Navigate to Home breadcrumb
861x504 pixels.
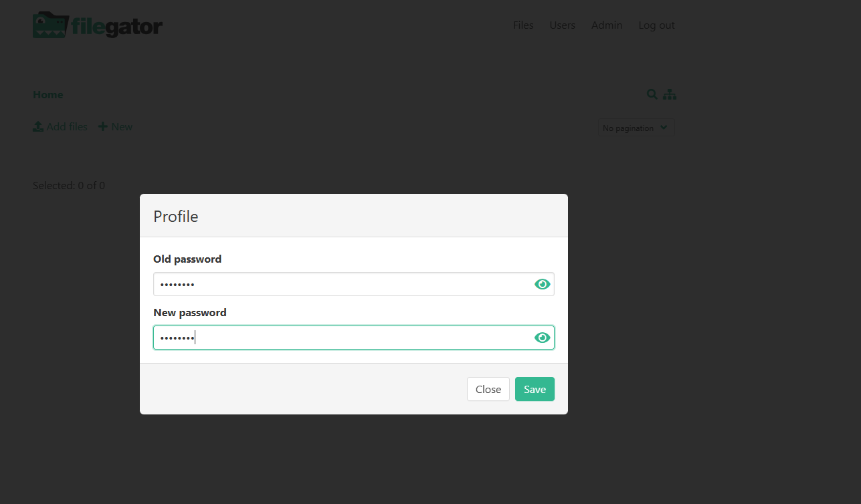[48, 94]
